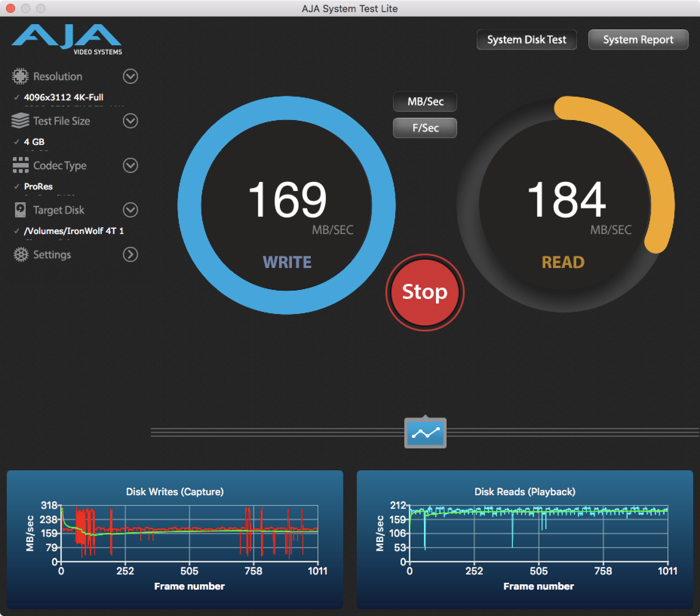700x616 pixels.
Task: Click the Settings gear icon
Action: [21, 254]
